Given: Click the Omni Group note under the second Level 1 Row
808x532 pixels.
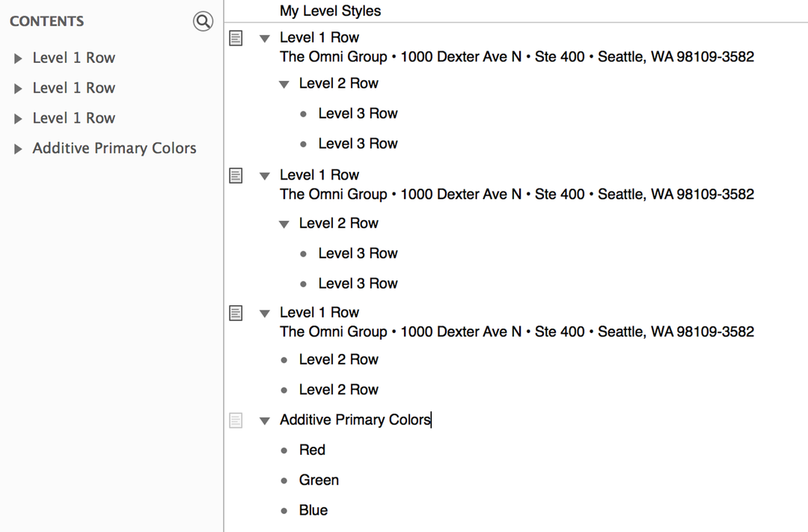Looking at the screenshot, I should pos(517,195).
